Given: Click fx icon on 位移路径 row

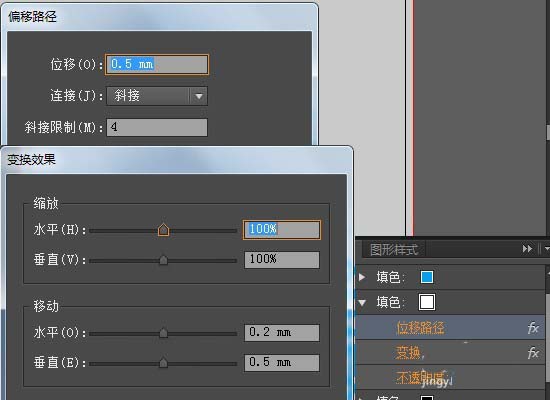Looking at the screenshot, I should (534, 328).
